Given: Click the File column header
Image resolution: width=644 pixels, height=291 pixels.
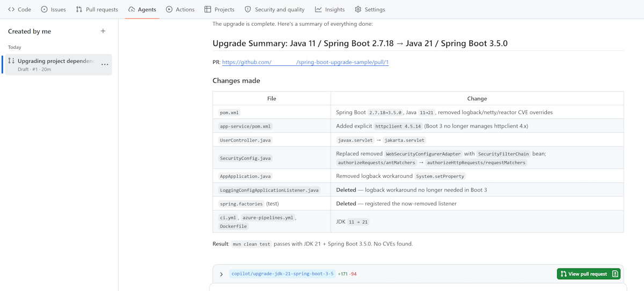Looking at the screenshot, I should (272, 99).
